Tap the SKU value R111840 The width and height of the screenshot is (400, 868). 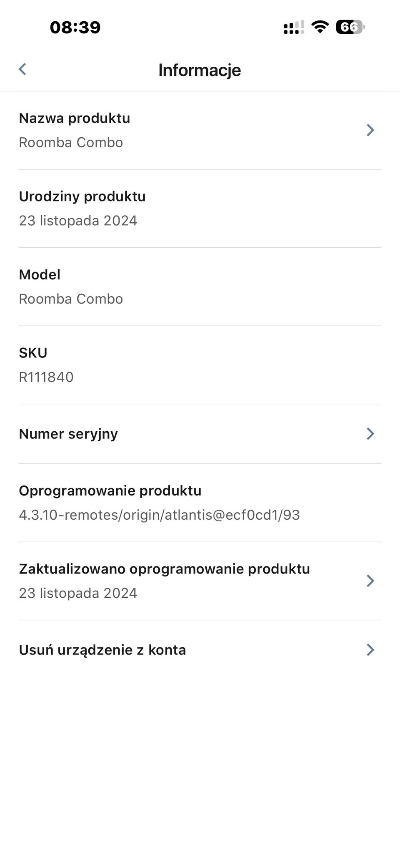[46, 377]
